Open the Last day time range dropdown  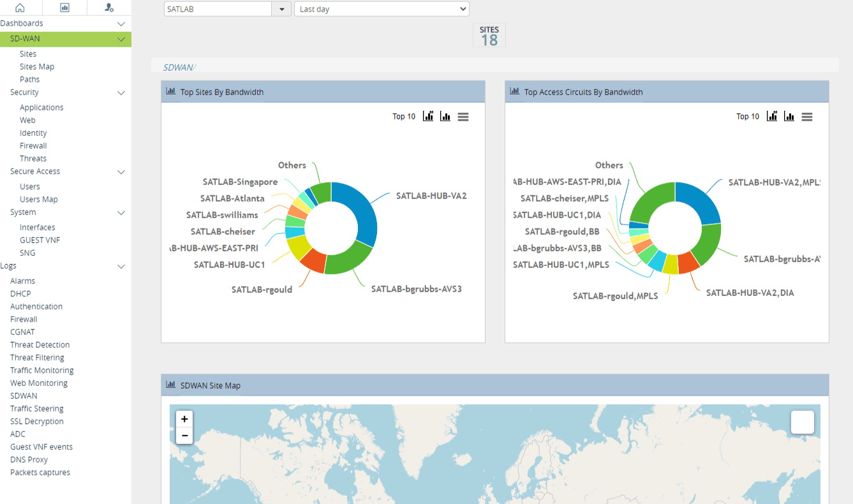(382, 9)
